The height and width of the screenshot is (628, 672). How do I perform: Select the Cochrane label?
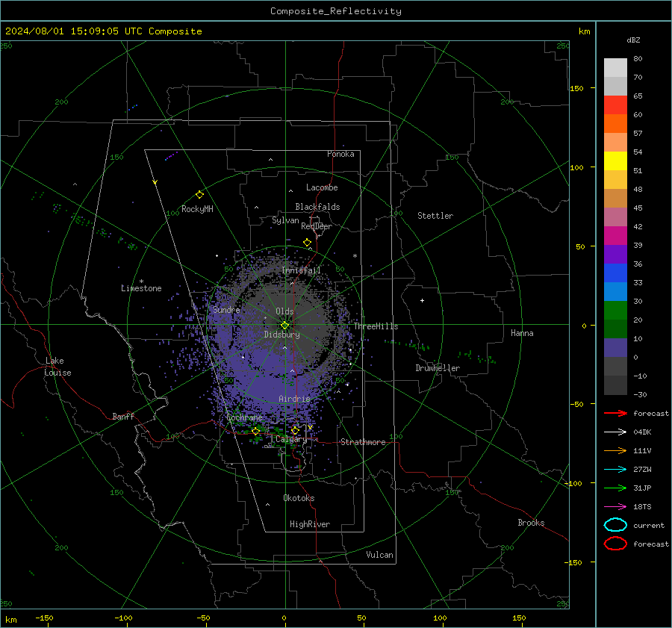click(x=244, y=417)
